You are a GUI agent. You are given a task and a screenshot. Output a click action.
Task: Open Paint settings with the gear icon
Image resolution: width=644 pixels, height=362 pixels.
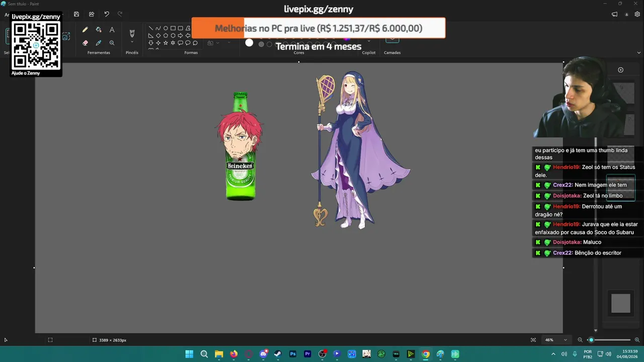click(x=637, y=15)
